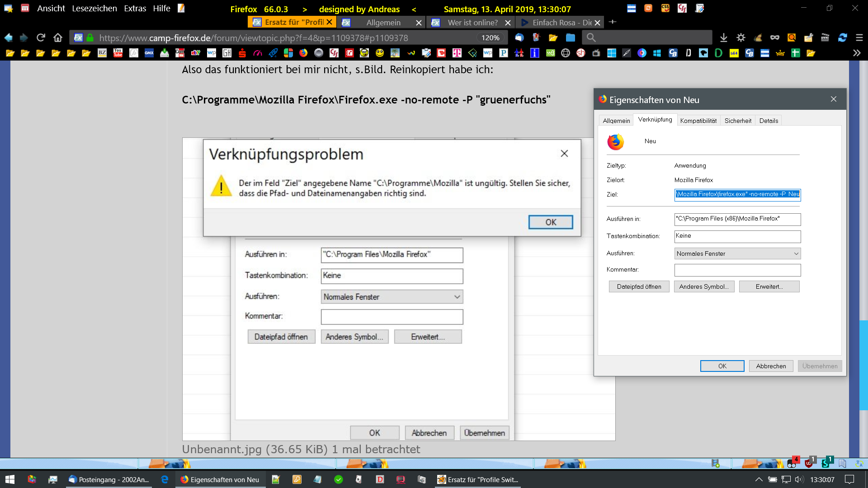Open the downloads arrow icon
The width and height of the screenshot is (868, 488).
click(x=724, y=38)
